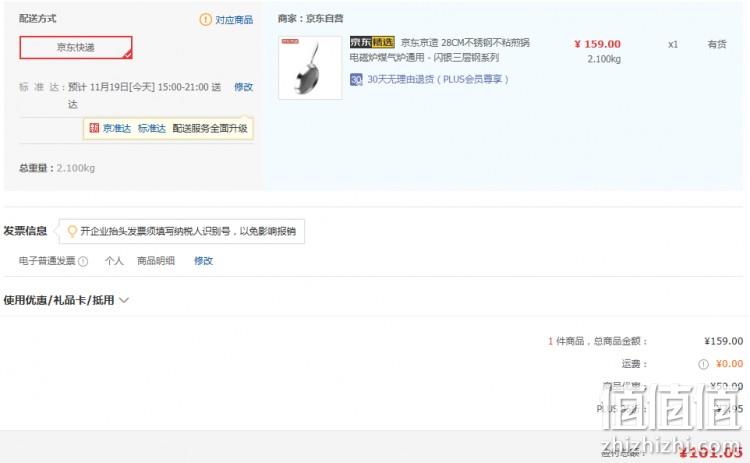
Task: Expand 使用优惠/礼品卡/抵用 section
Action: coord(66,300)
